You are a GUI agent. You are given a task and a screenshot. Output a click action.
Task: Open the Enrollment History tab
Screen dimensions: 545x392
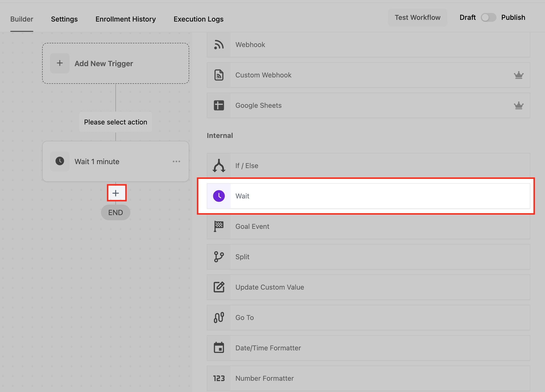(x=125, y=19)
